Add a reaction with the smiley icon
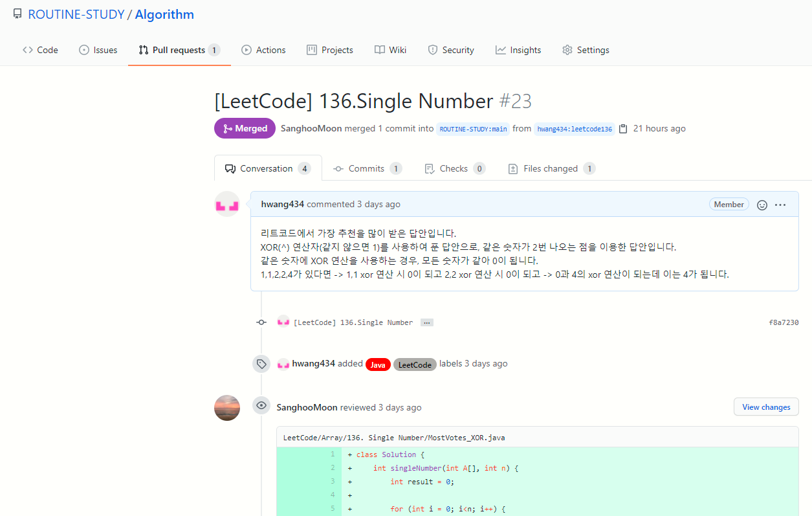The width and height of the screenshot is (812, 516). tap(762, 205)
